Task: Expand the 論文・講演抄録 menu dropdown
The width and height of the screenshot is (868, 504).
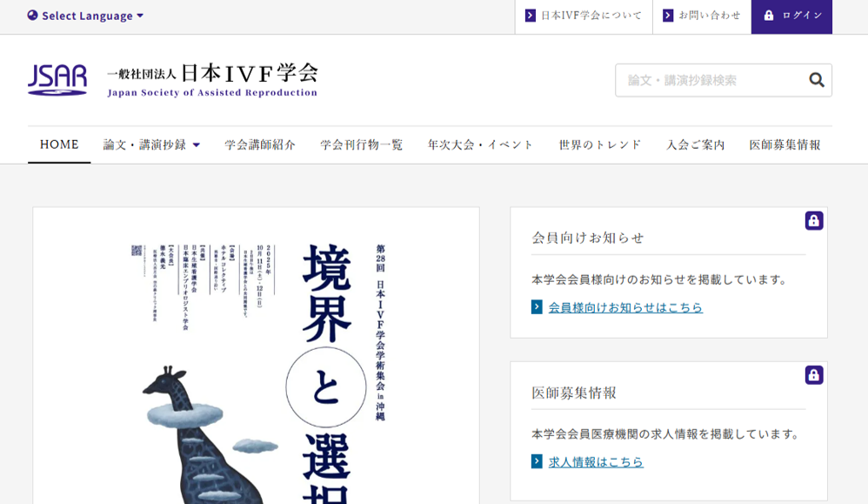Action: [x=151, y=144]
